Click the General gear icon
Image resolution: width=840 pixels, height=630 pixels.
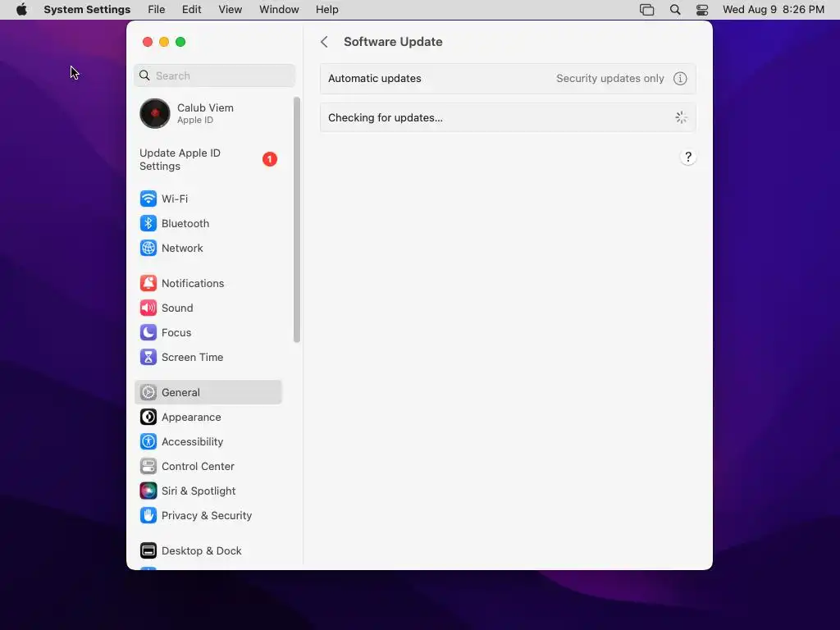[148, 393]
